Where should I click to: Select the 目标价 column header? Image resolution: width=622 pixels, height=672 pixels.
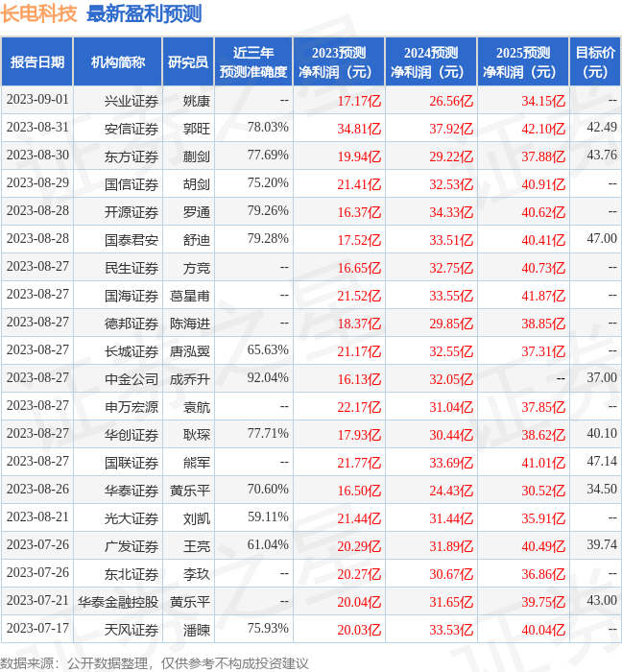(595, 62)
